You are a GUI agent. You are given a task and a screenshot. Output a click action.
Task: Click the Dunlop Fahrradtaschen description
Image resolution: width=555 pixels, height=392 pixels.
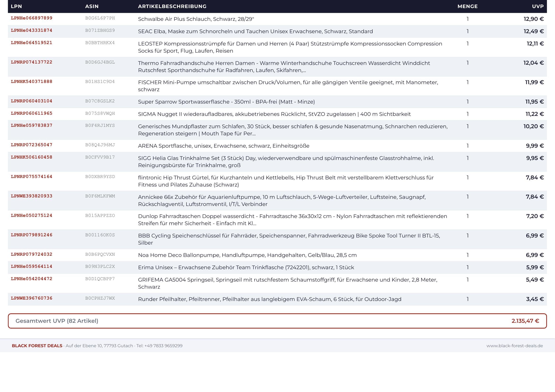tap(293, 220)
